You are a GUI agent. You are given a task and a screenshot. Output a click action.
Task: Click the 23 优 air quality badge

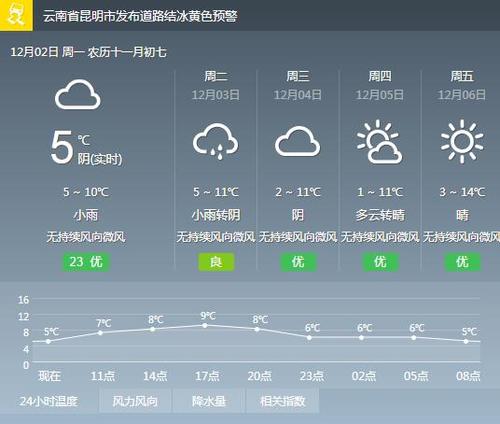pos(86,262)
